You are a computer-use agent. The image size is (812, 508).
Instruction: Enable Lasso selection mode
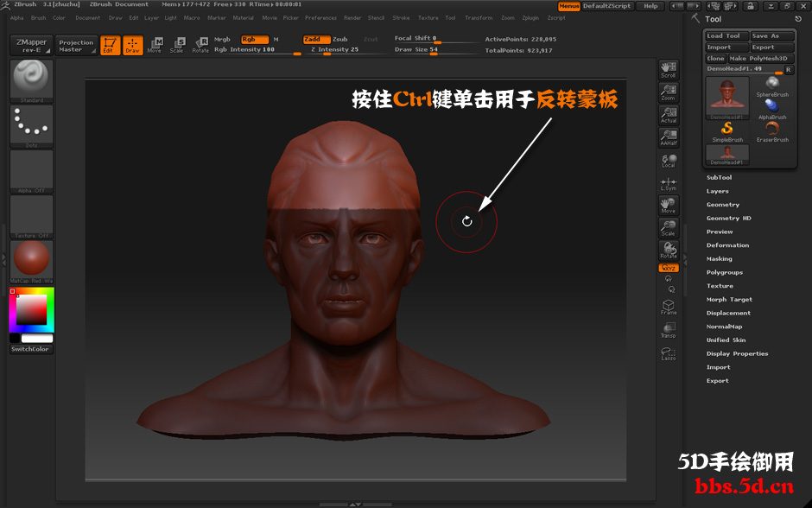point(669,352)
